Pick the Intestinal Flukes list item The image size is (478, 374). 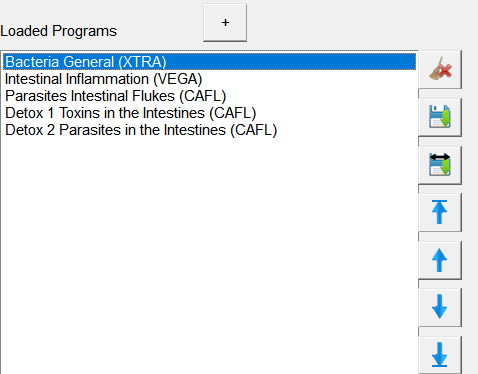pos(209,96)
